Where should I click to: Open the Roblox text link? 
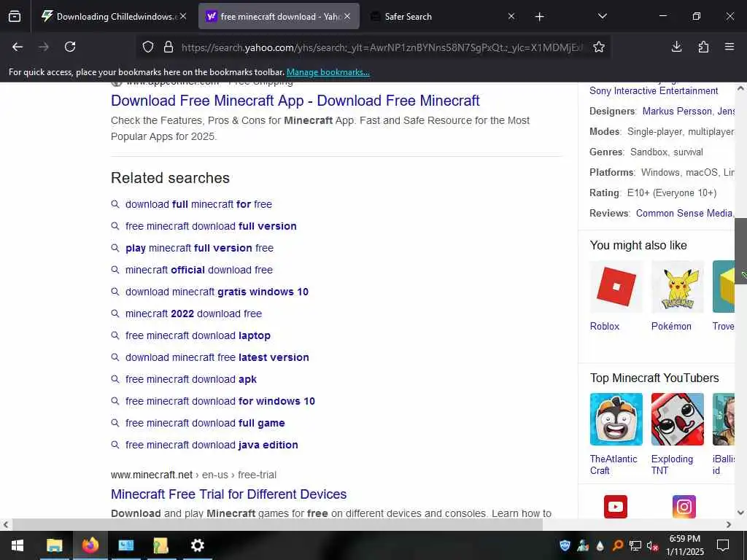point(605,327)
